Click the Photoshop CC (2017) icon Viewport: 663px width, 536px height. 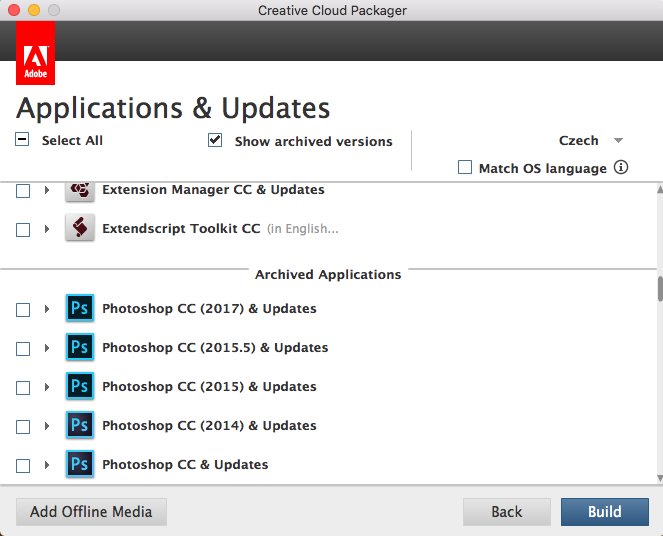tap(80, 308)
